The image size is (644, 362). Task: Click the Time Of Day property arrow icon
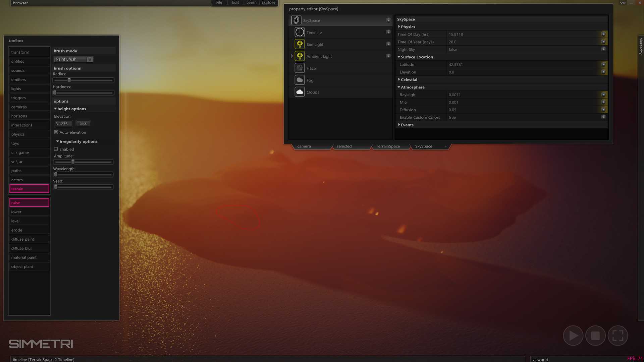603,34
